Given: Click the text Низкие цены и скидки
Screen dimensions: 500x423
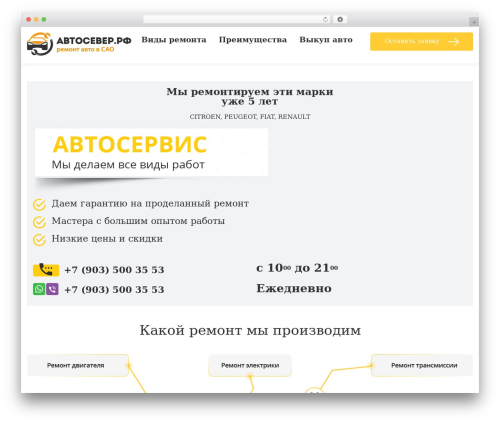Looking at the screenshot, I should [107, 238].
